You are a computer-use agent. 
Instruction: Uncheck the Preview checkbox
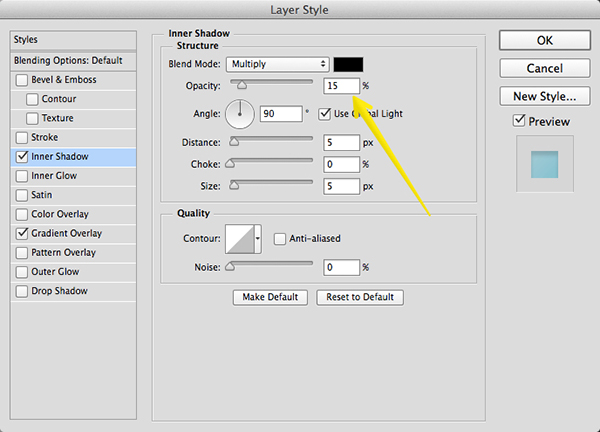(x=517, y=122)
